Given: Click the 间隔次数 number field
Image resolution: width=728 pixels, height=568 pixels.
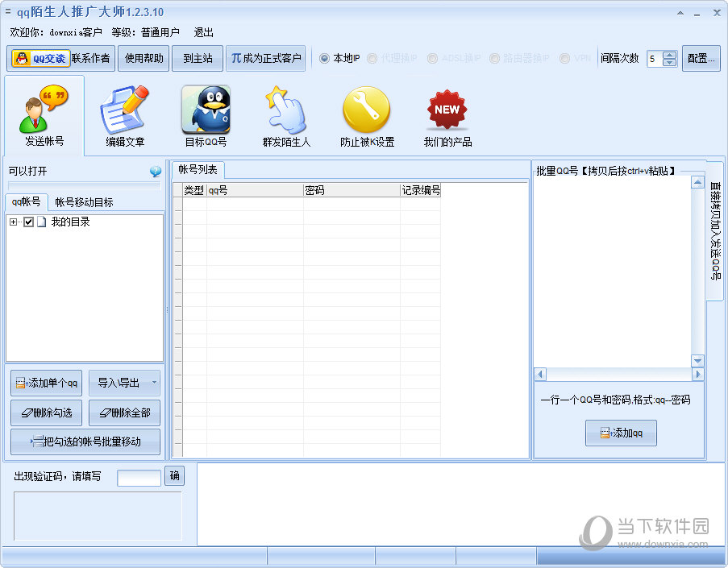Looking at the screenshot, I should pos(655,59).
